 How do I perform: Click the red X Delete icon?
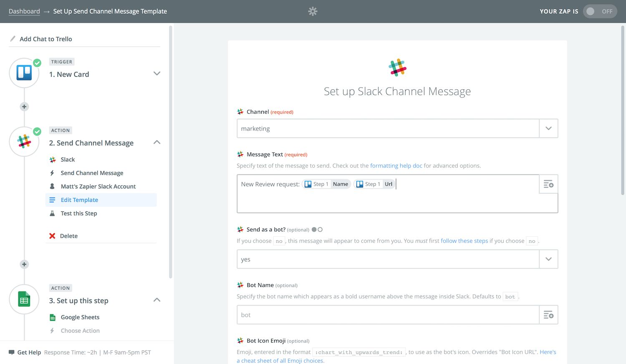coord(52,236)
